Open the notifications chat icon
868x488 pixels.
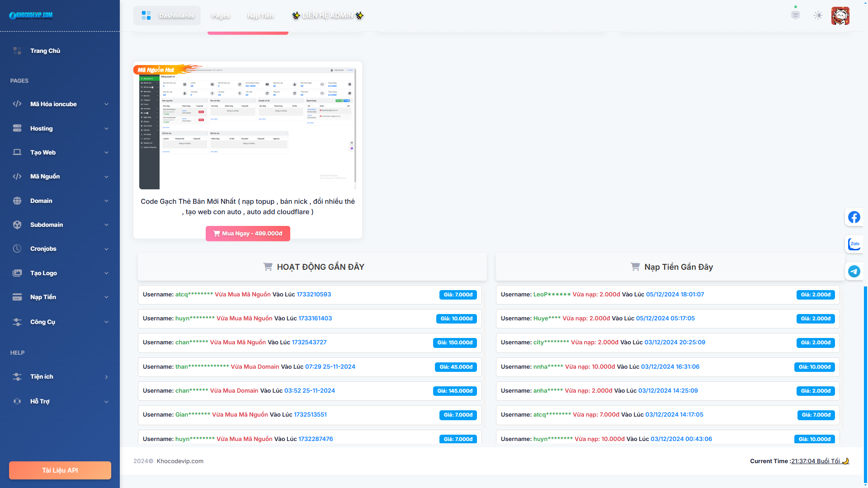(x=795, y=15)
